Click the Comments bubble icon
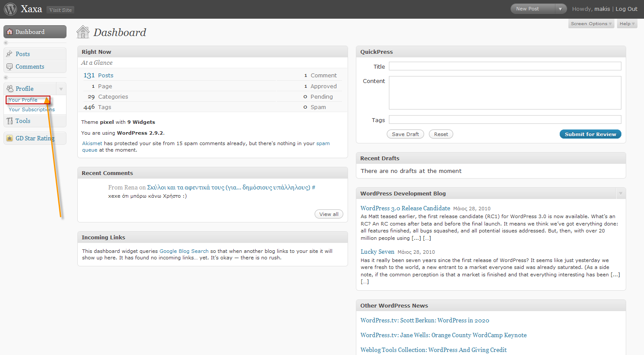644x355 pixels. (10, 66)
